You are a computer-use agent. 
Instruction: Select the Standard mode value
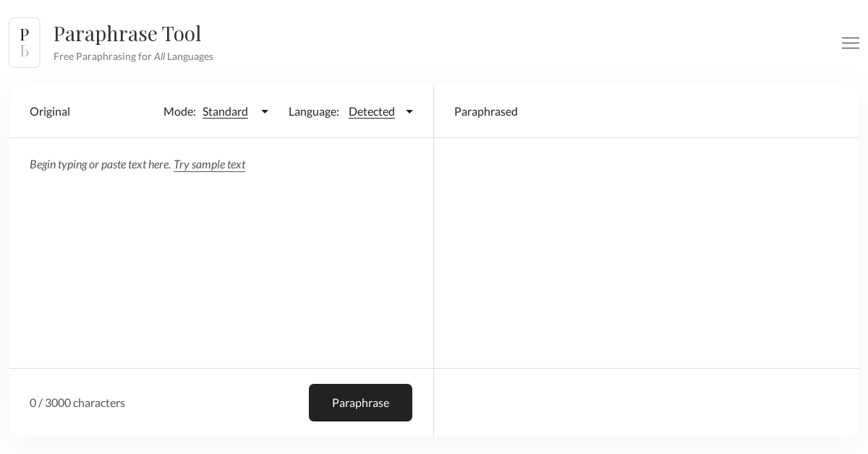coord(225,111)
